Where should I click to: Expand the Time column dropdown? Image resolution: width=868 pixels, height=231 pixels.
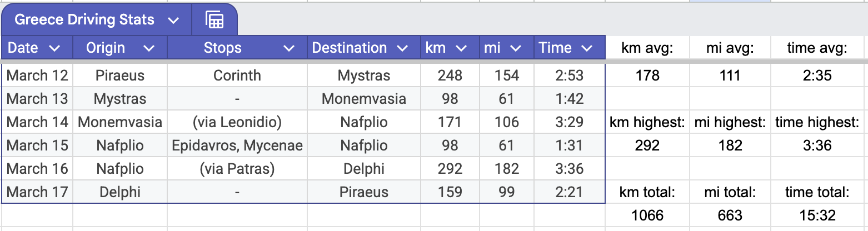[x=587, y=48]
